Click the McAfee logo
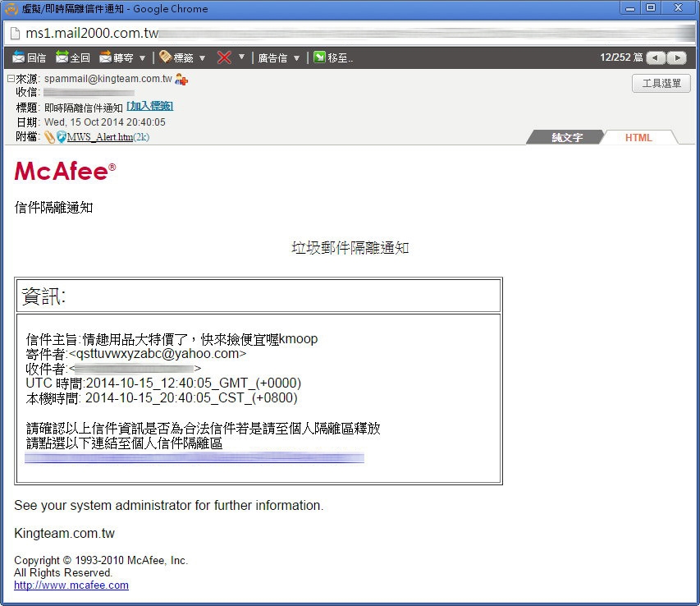The width and height of the screenshot is (700, 606). [65, 171]
